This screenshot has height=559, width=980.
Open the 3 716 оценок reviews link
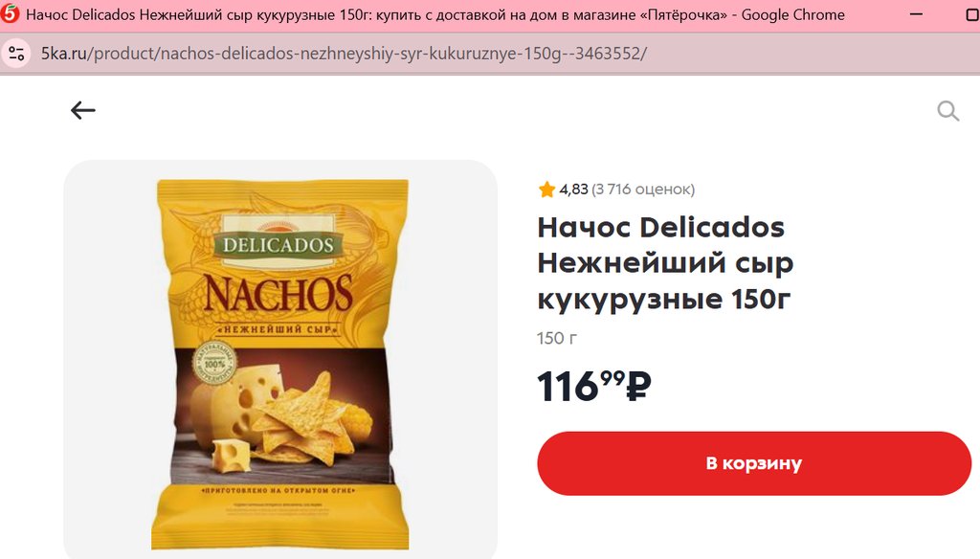coord(643,190)
